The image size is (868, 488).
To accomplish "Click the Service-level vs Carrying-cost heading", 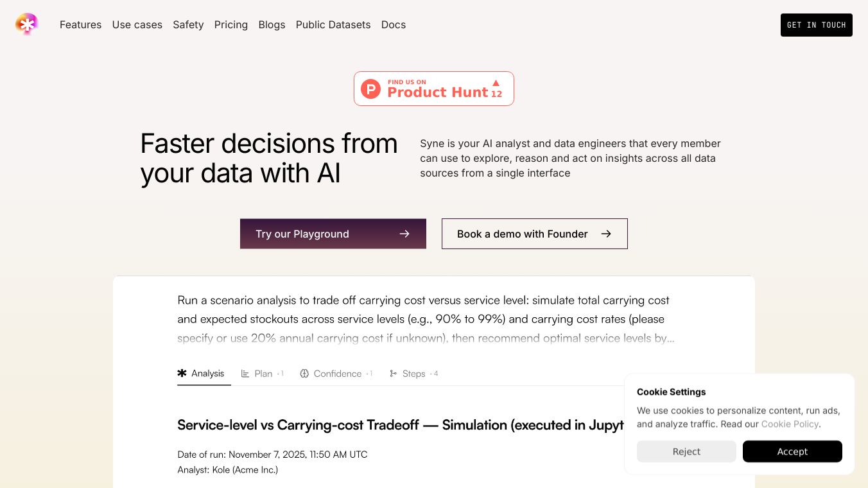I will 398,425.
